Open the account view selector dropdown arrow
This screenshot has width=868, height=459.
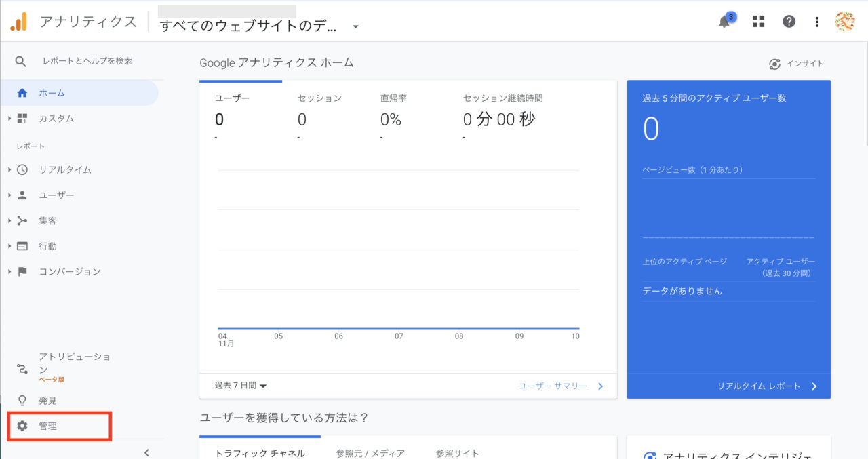[x=355, y=27]
